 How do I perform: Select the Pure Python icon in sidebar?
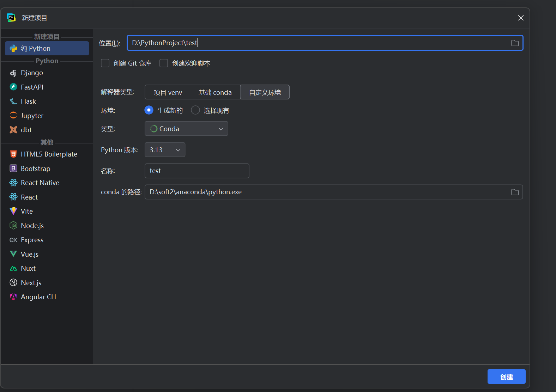point(13,48)
